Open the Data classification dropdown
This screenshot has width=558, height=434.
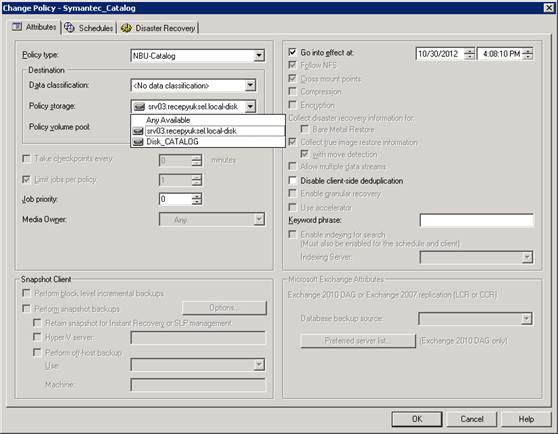250,85
